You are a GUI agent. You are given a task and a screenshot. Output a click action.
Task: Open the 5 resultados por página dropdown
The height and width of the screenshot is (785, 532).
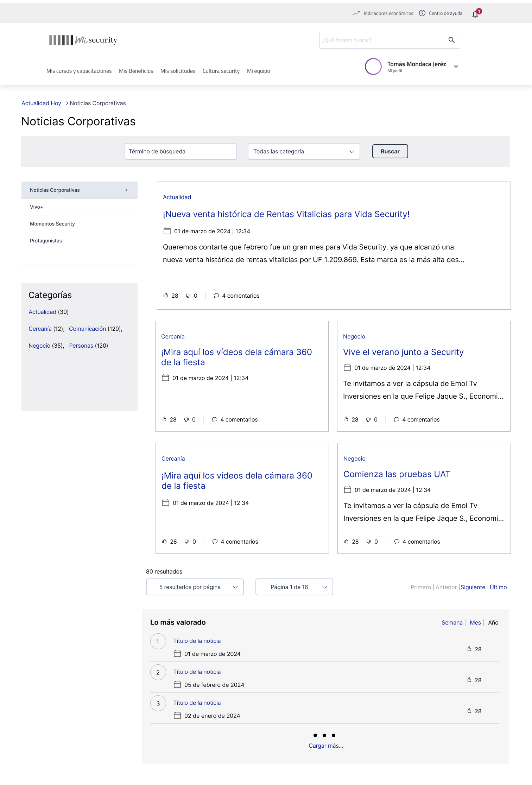195,587
